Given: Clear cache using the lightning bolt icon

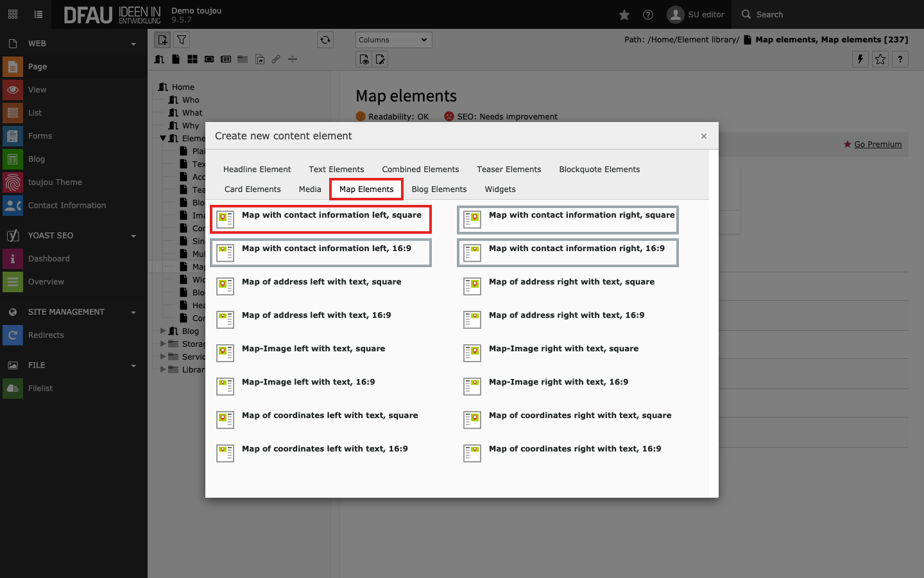Looking at the screenshot, I should click(860, 59).
